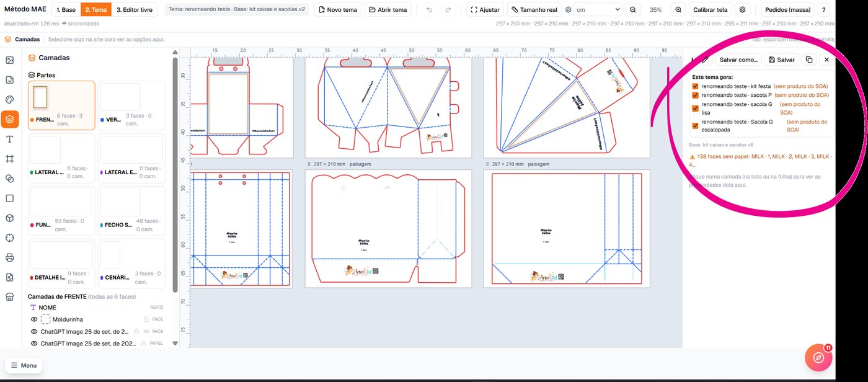Viewport: 868px width, 382px height.
Task: Open the store icon in sidebar
Action: (9, 297)
